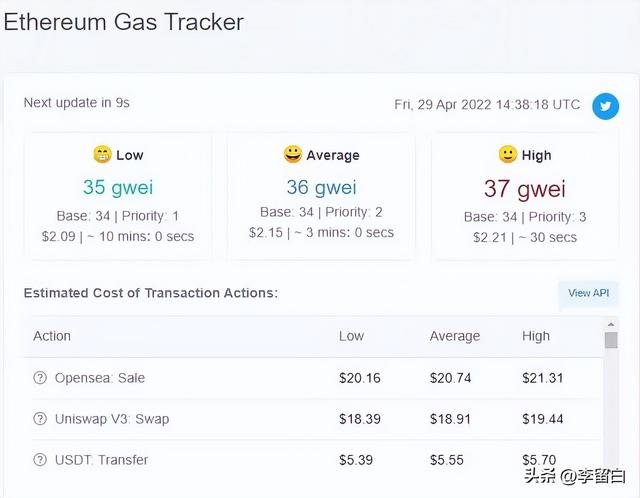Screen dimensions: 640x498
Task: Click the Low column header
Action: point(351,336)
